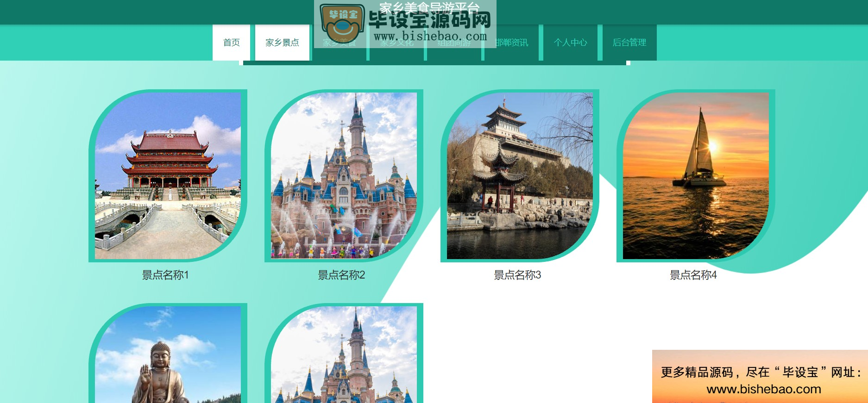Viewport: 868px width, 403px height.
Task: Go to 后台管理 in the nav bar
Action: (629, 43)
